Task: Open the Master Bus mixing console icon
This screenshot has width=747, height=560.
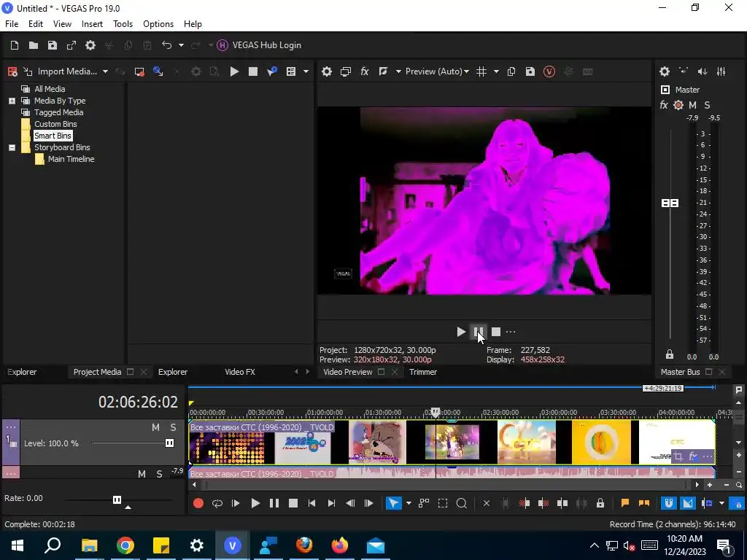Action: 721,71
